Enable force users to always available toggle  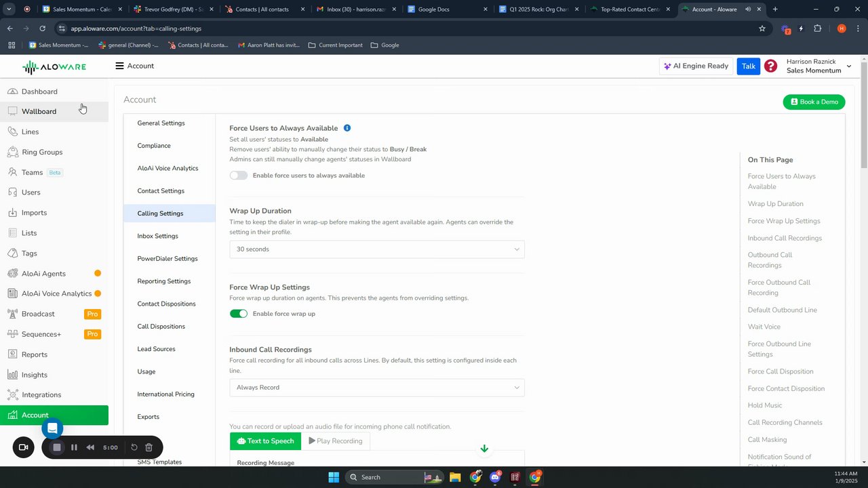239,176
